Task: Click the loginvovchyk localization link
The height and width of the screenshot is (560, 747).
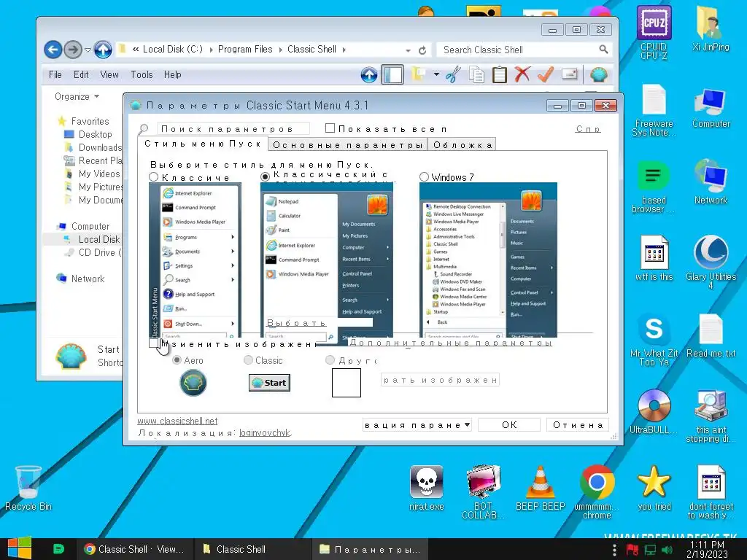Action: point(264,433)
